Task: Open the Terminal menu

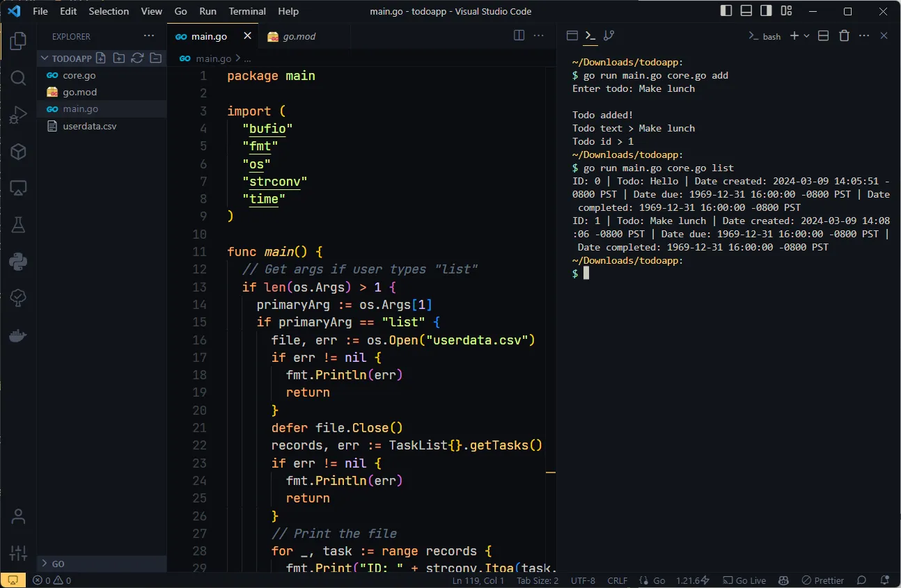Action: point(247,11)
